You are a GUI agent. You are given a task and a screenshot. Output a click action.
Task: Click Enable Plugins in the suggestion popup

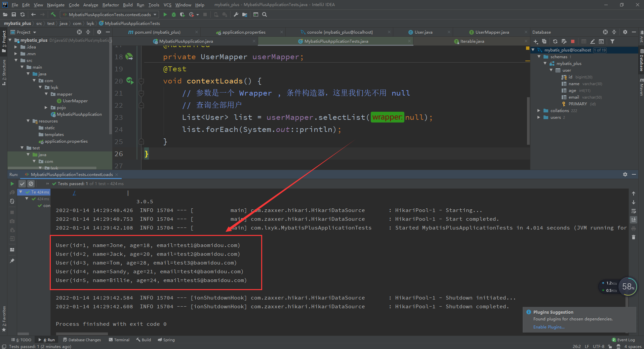549,327
